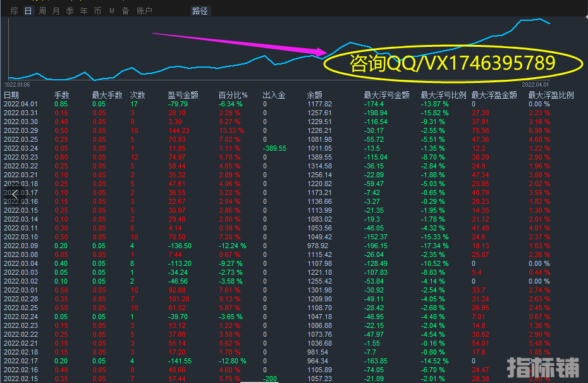The image size is (588, 383).
Task: Click the M tab in top bar
Action: [x=111, y=11]
